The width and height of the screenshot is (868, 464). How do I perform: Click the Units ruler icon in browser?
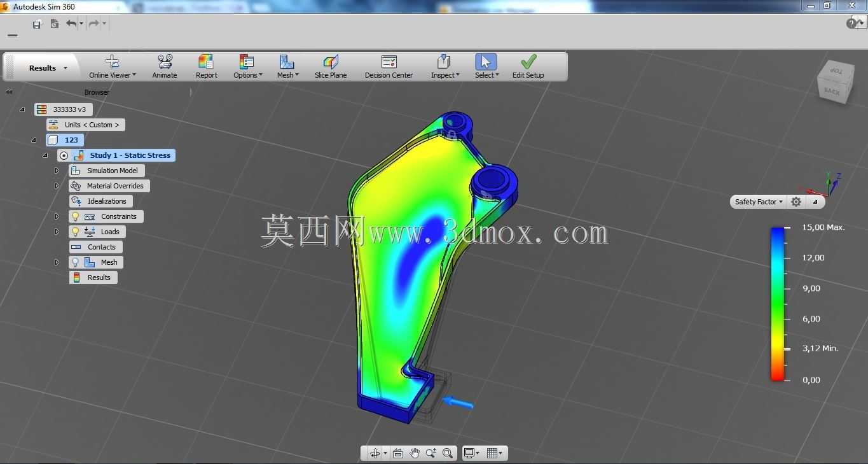53,125
